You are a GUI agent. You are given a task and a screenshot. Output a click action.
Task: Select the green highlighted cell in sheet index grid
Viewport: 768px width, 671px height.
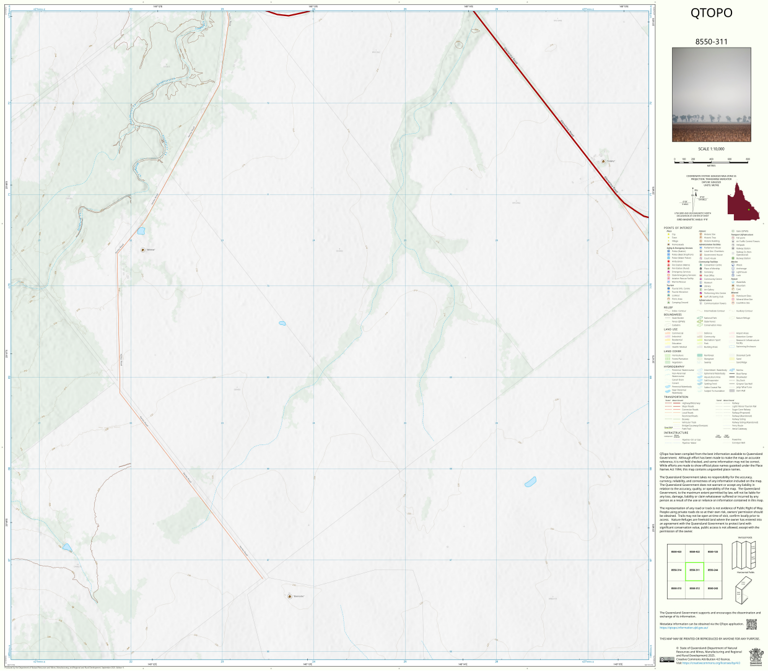(x=694, y=571)
